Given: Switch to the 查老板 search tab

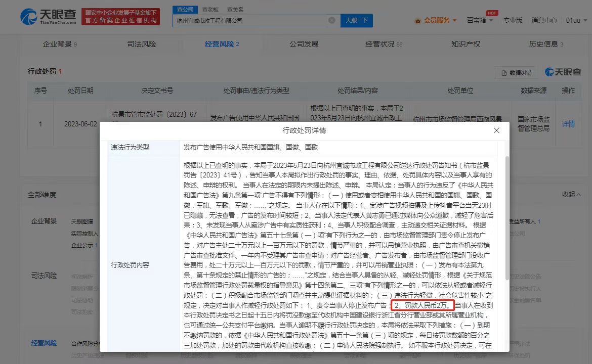Looking at the screenshot, I should 210,10.
